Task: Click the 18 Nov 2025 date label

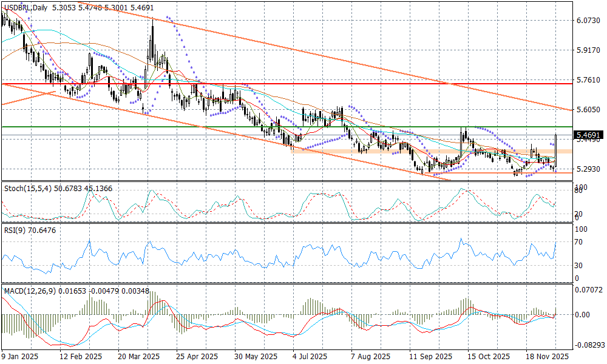Action: point(548,357)
